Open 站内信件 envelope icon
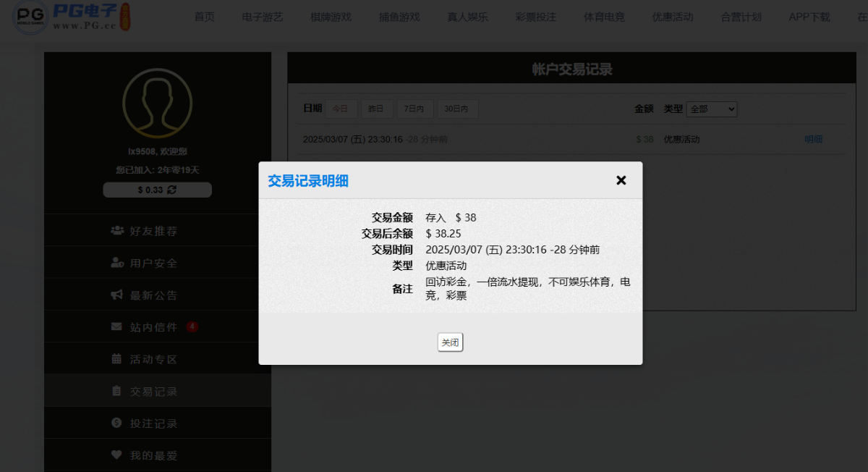868x472 pixels. (x=117, y=326)
